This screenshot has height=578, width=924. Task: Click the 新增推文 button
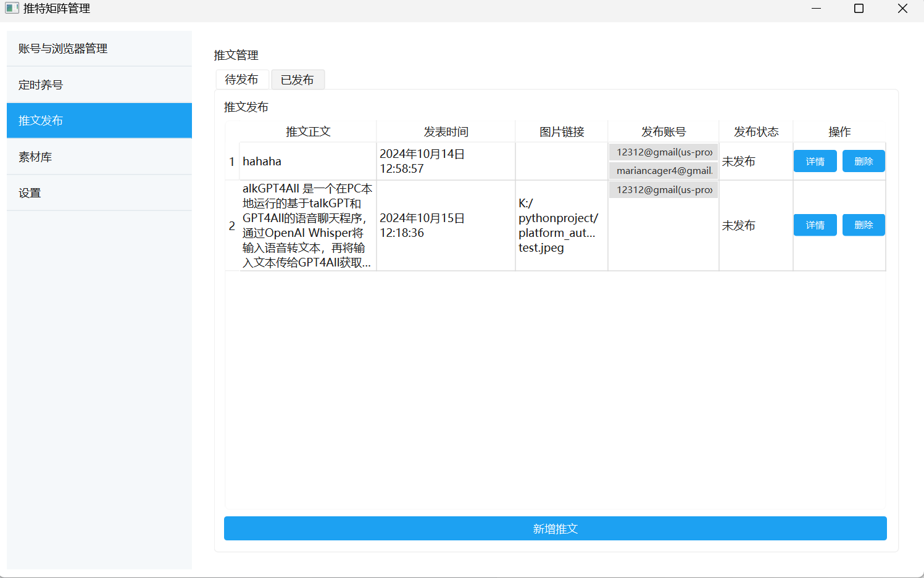click(555, 529)
